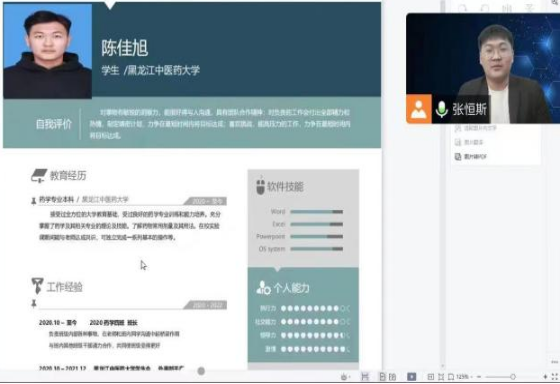Click the orange participant avatar icon
Image resolution: width=560 pixels, height=384 pixels.
pyautogui.click(x=419, y=109)
